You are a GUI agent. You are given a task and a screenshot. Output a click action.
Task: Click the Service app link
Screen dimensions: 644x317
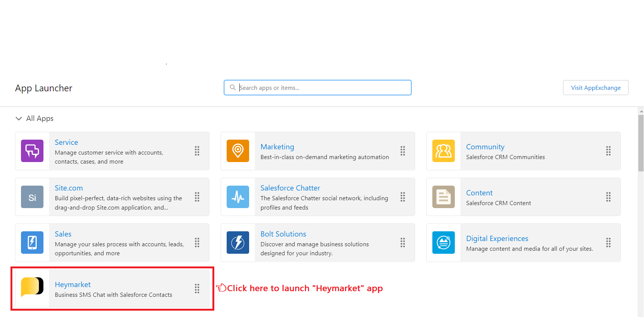point(66,142)
